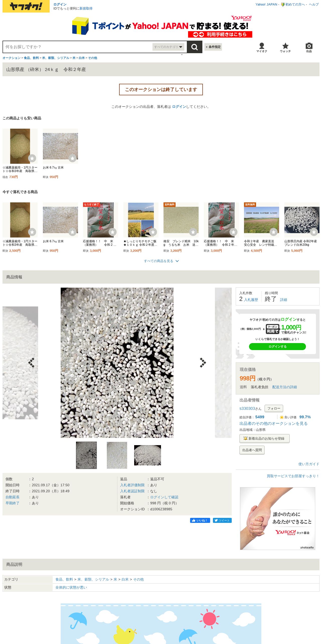Show the previous product image arrow
The height and width of the screenshot is (644, 322).
(x=31, y=363)
